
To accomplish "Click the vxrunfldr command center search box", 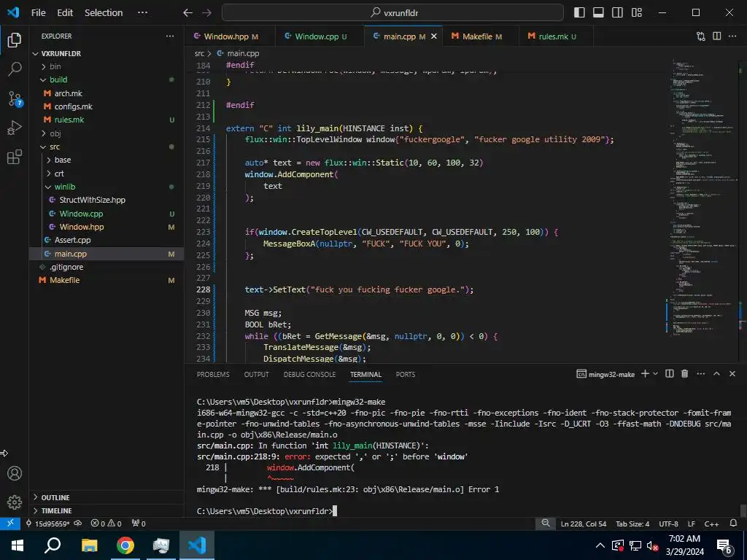I will click(x=392, y=13).
